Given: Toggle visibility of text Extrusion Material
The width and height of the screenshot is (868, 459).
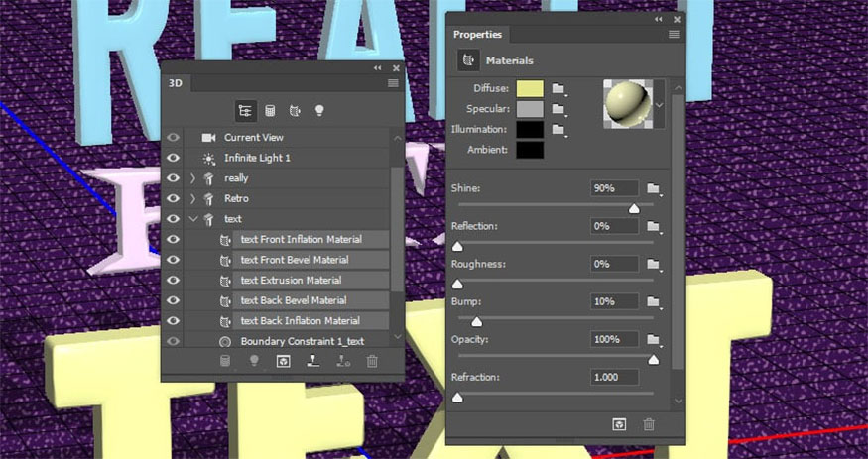Looking at the screenshot, I should [174, 281].
